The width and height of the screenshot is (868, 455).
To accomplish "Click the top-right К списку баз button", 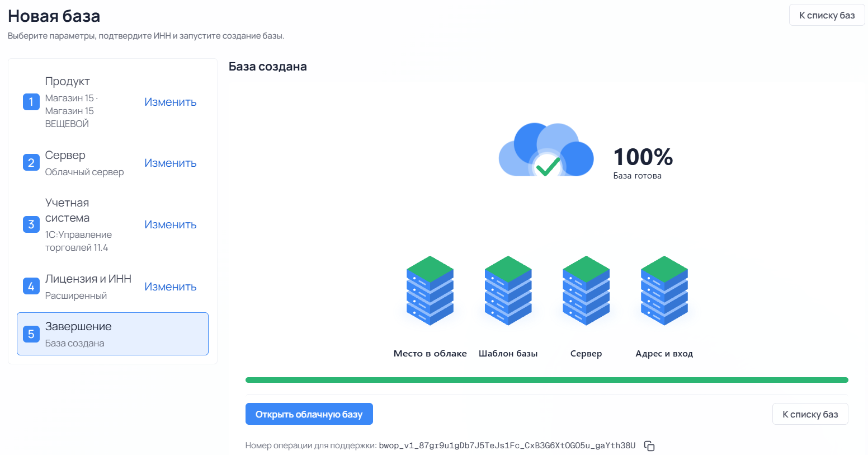I will pos(827,15).
